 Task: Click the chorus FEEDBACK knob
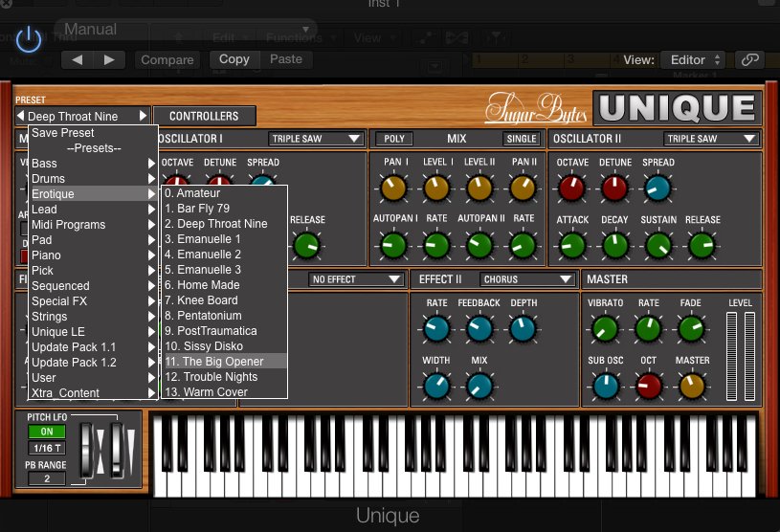pyautogui.click(x=479, y=329)
